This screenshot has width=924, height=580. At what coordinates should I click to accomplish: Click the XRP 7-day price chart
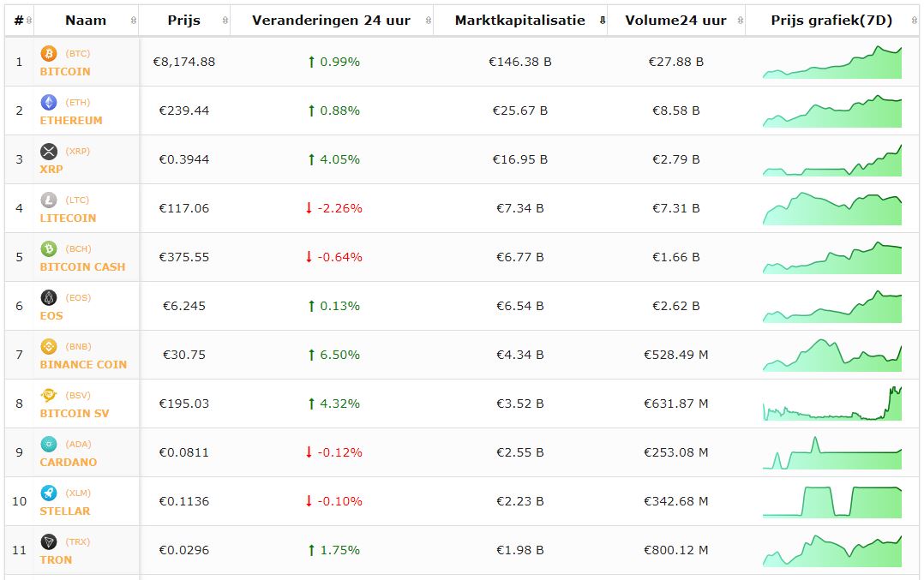point(831,160)
